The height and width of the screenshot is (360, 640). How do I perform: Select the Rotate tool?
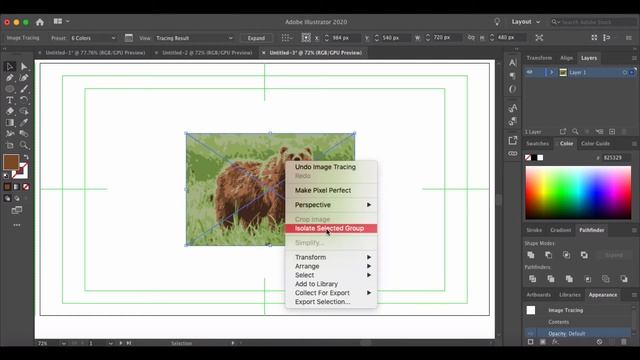point(24,100)
